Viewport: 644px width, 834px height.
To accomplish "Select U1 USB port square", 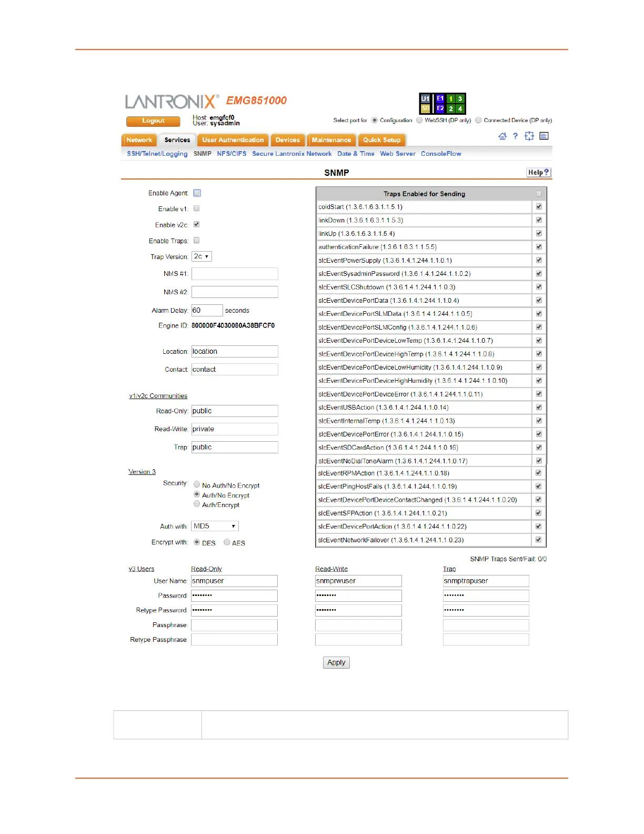I will click(x=425, y=98).
